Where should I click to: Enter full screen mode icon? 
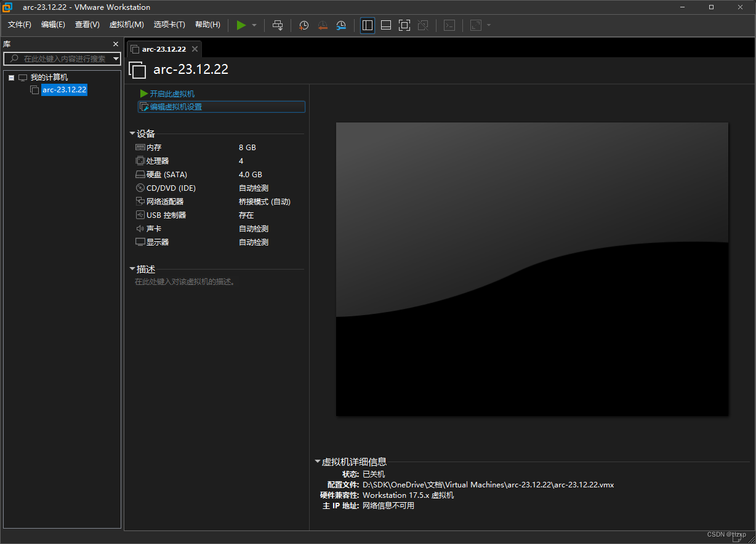(x=404, y=25)
